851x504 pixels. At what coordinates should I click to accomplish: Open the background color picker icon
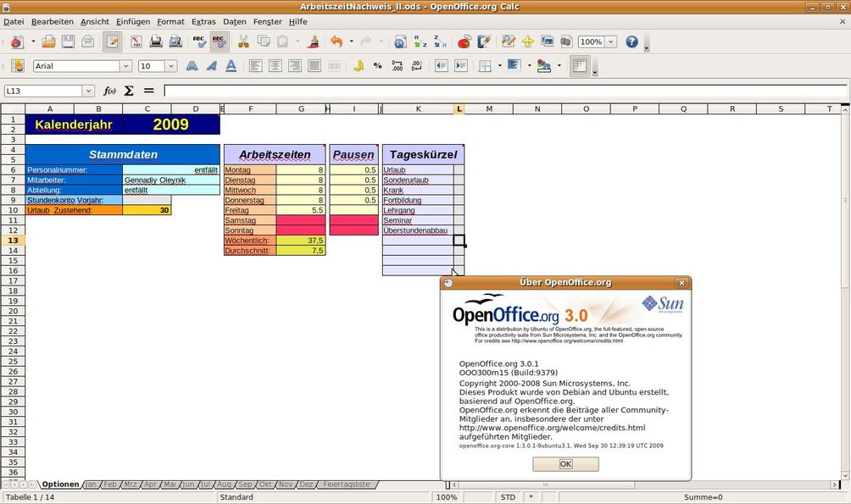pyautogui.click(x=543, y=66)
